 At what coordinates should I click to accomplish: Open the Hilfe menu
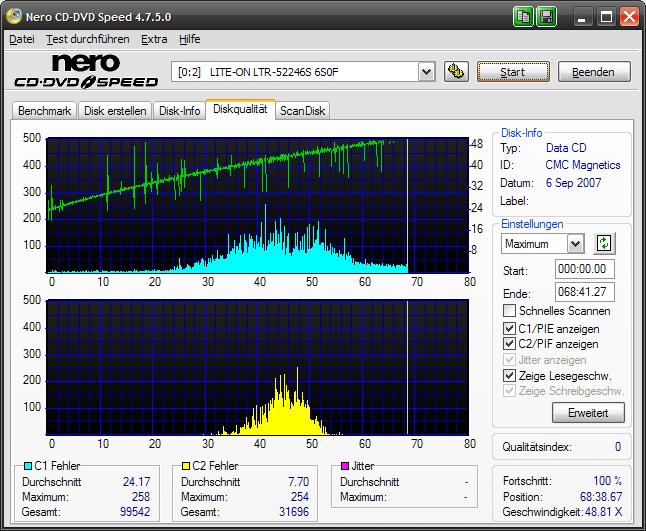[x=190, y=39]
